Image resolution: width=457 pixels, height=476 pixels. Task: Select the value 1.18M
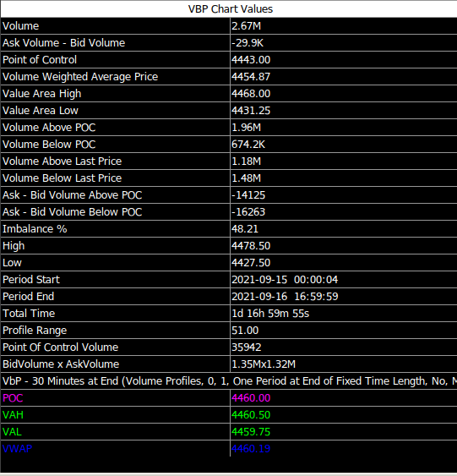[247, 161]
